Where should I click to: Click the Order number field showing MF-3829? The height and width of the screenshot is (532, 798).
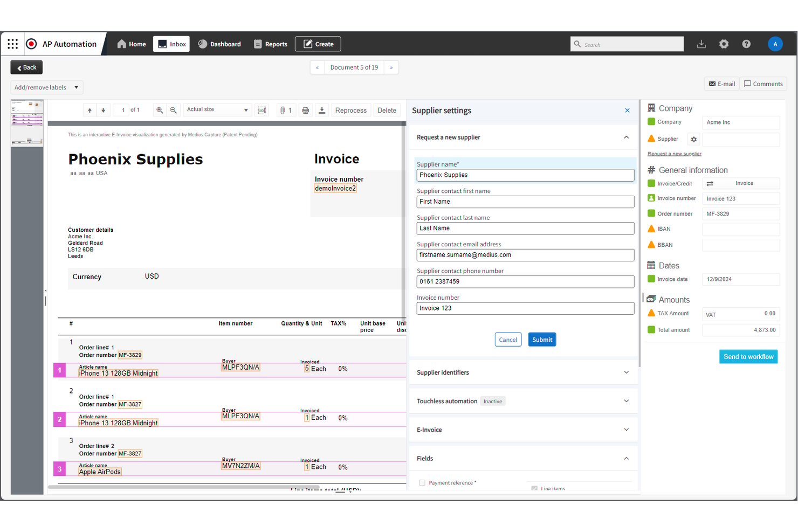tap(741, 214)
